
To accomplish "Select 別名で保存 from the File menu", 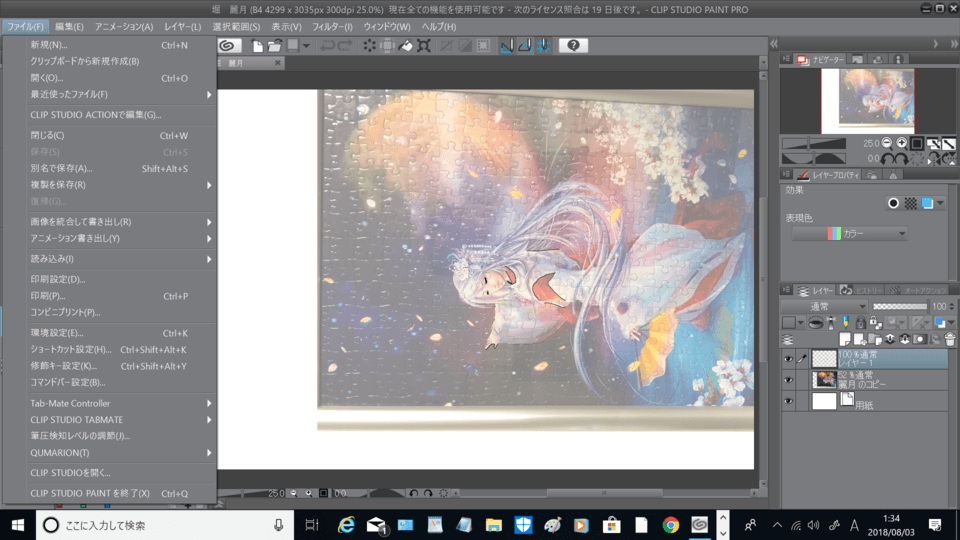I will [60, 168].
